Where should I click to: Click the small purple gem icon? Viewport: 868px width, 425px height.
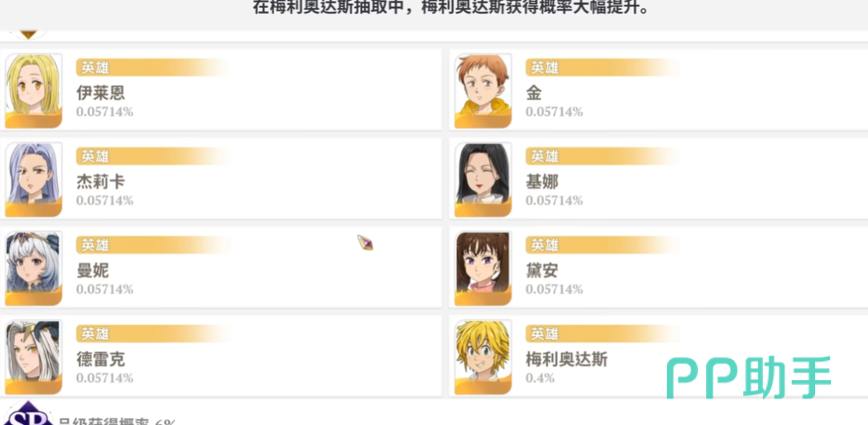coord(365,241)
